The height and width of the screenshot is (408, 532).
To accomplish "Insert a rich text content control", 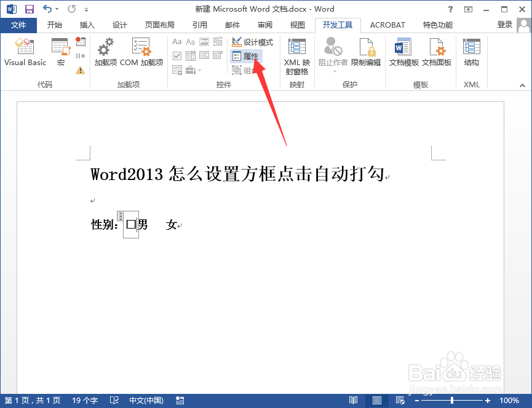I will point(177,42).
